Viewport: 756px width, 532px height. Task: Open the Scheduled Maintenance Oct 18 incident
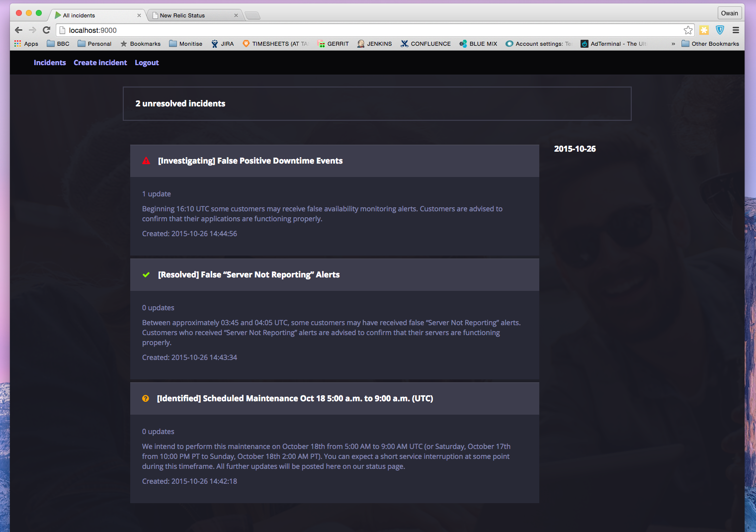pyautogui.click(x=295, y=398)
